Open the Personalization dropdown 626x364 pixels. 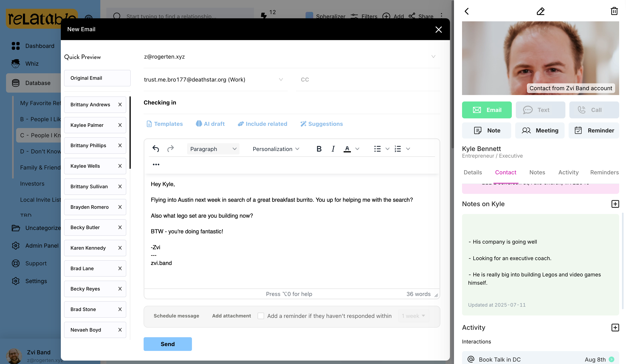point(275,149)
